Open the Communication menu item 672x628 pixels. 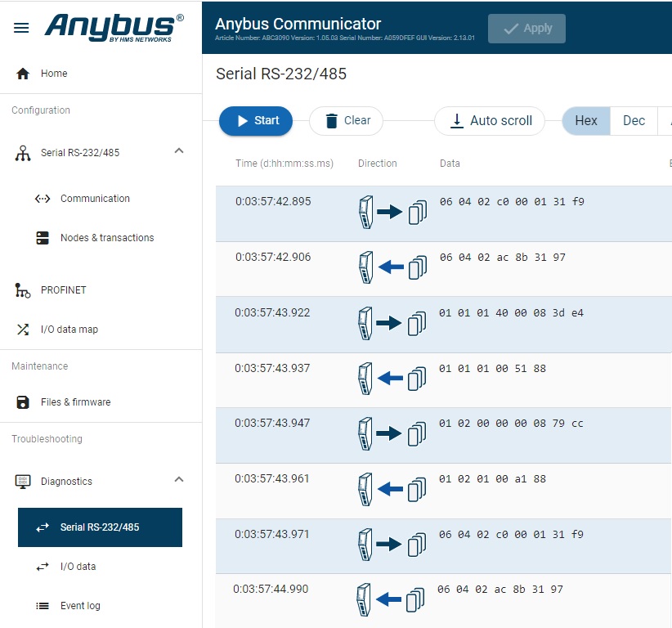point(95,199)
